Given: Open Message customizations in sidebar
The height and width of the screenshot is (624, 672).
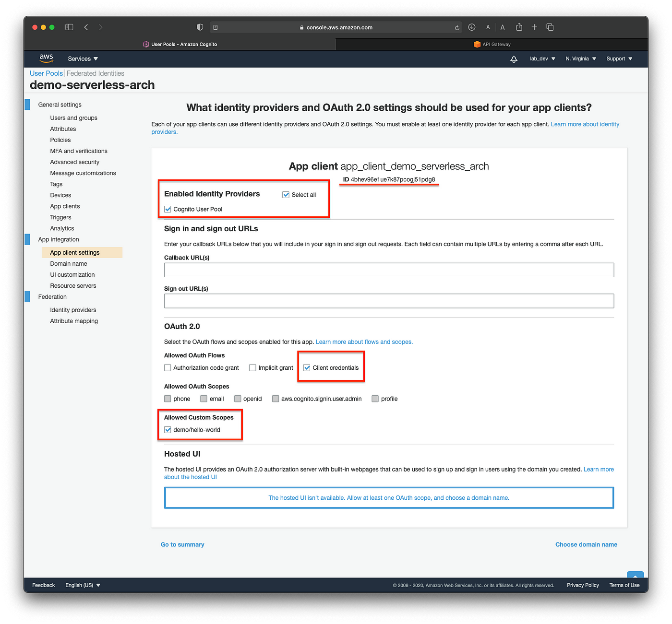Looking at the screenshot, I should 83,173.
